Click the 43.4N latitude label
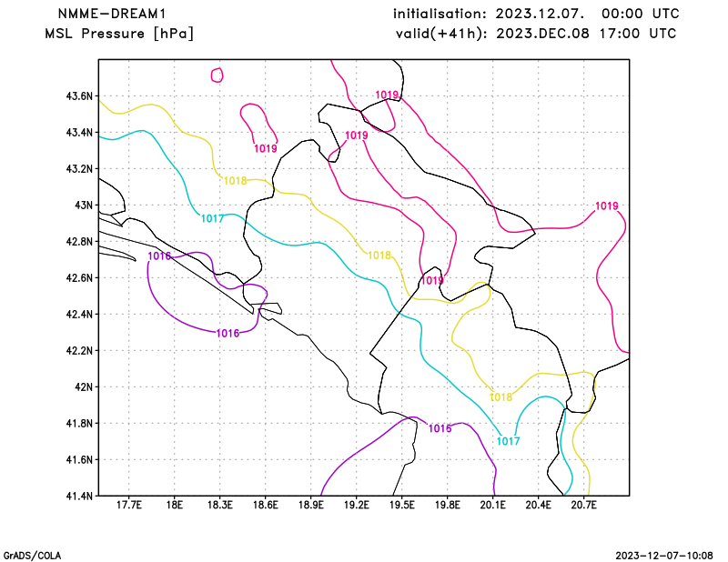This screenshot has width=728, height=562. pos(79,133)
